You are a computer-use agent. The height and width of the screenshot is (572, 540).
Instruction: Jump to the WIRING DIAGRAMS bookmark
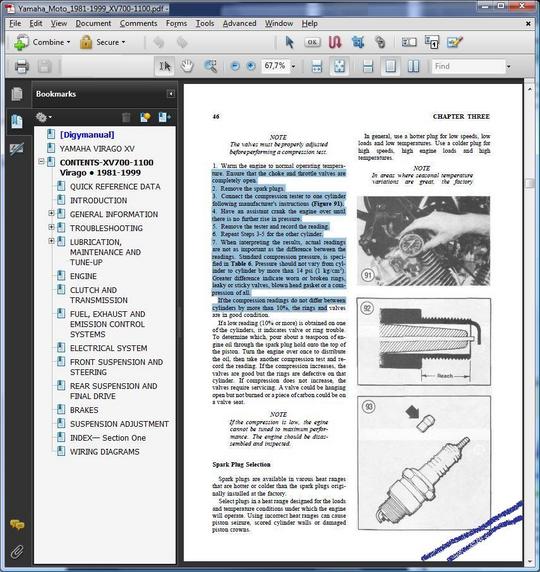pos(105,452)
